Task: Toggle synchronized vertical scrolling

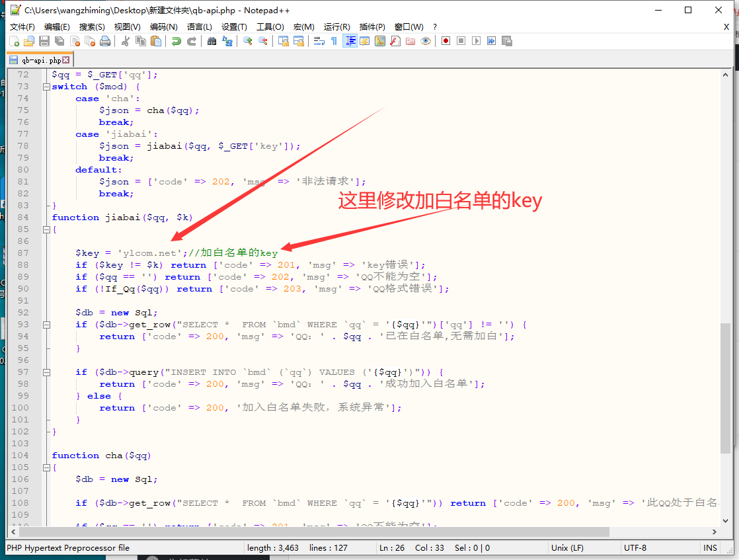Action: click(x=284, y=42)
